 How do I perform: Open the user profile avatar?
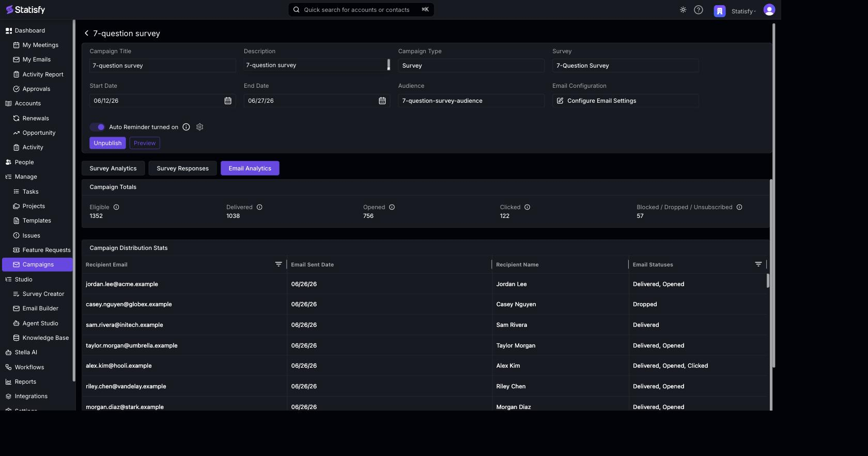click(x=769, y=10)
